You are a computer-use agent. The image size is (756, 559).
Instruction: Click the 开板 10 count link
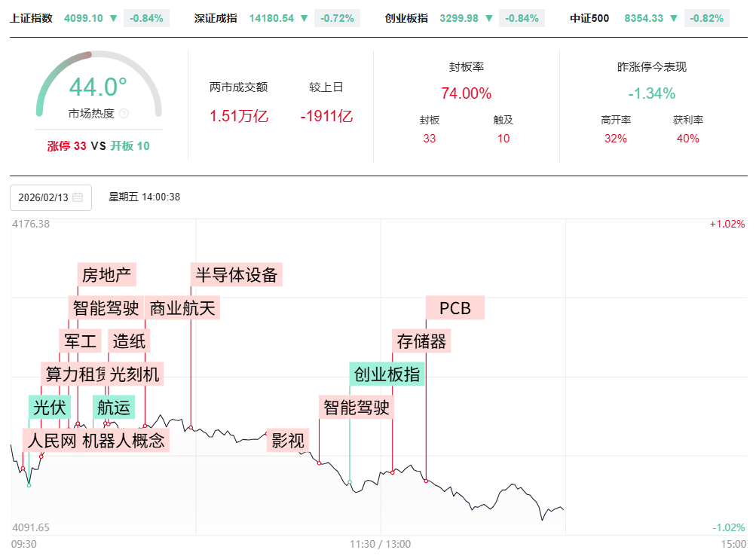tap(130, 146)
